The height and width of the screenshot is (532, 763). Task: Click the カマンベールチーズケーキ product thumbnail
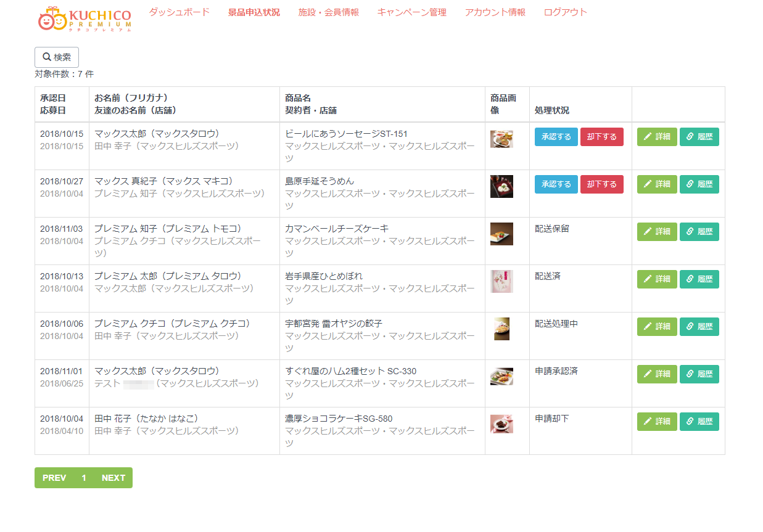click(x=501, y=234)
